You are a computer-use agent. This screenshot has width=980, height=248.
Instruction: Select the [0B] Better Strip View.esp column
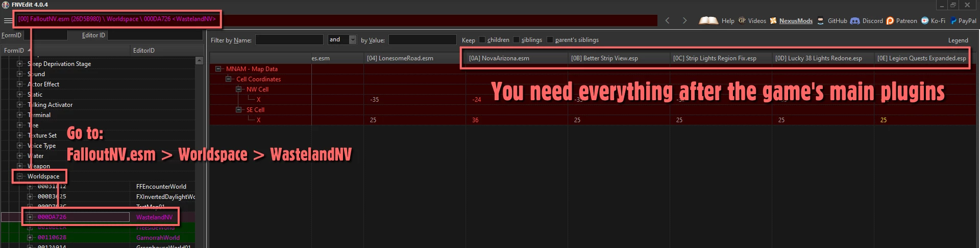click(619, 58)
